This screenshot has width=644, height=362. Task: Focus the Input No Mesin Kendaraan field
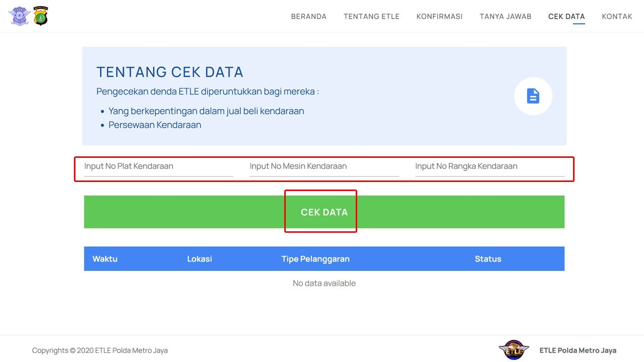[324, 166]
